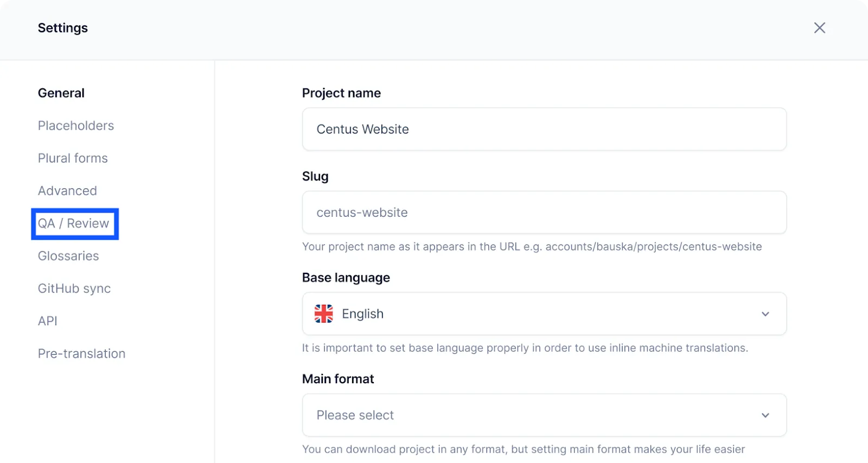Image resolution: width=868 pixels, height=463 pixels.
Task: Close the Settings dialog
Action: tap(820, 28)
